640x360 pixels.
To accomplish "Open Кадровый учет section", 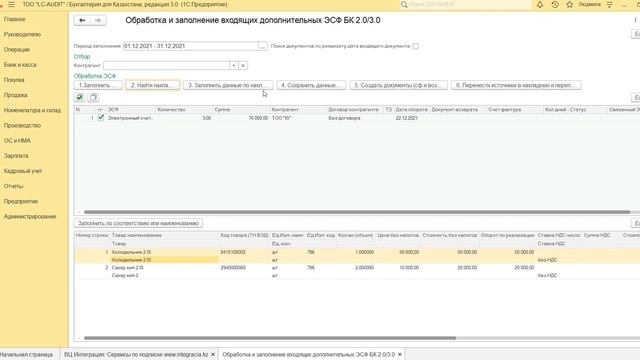I will pos(23,171).
